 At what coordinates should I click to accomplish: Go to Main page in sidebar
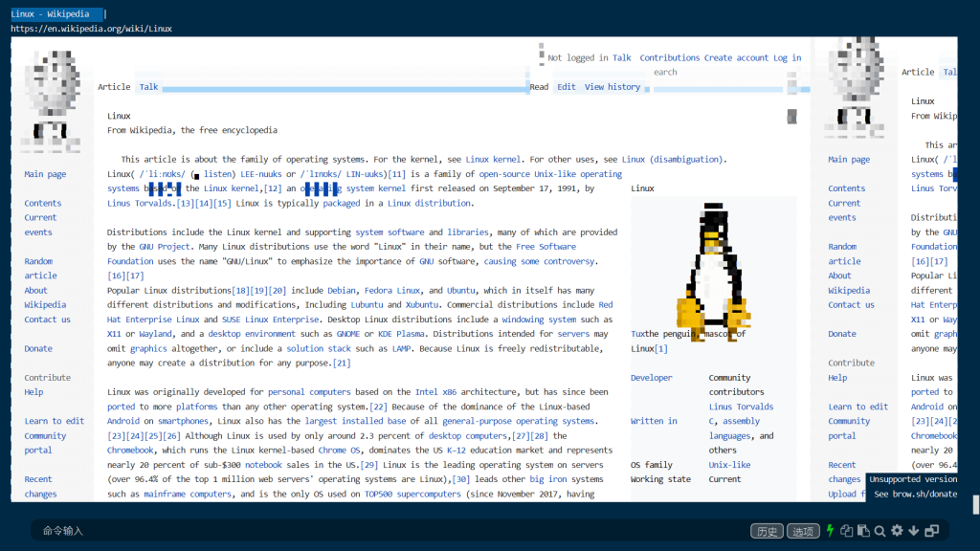coord(45,174)
